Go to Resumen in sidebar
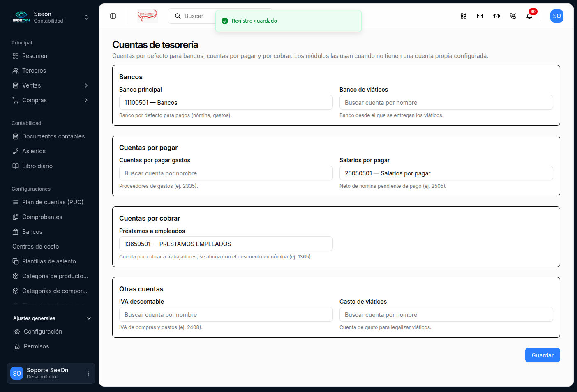 point(51,56)
